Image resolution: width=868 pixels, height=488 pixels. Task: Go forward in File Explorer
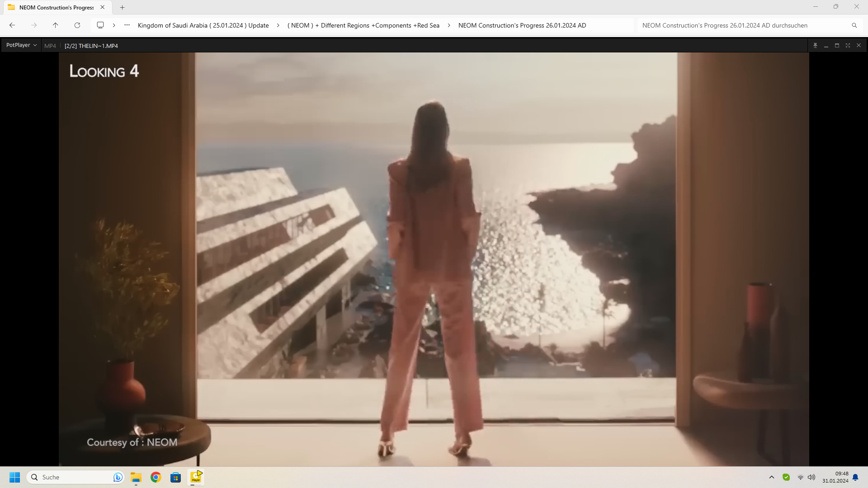(x=34, y=25)
